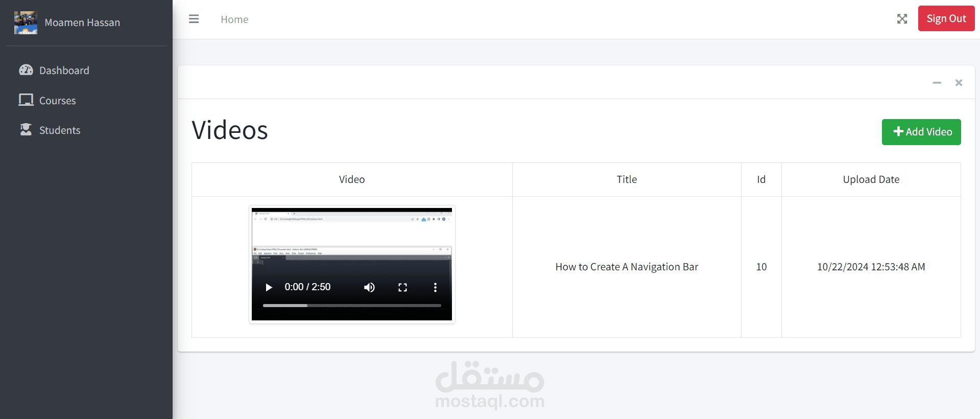
Task: Click the Students graduate icon
Action: [26, 130]
